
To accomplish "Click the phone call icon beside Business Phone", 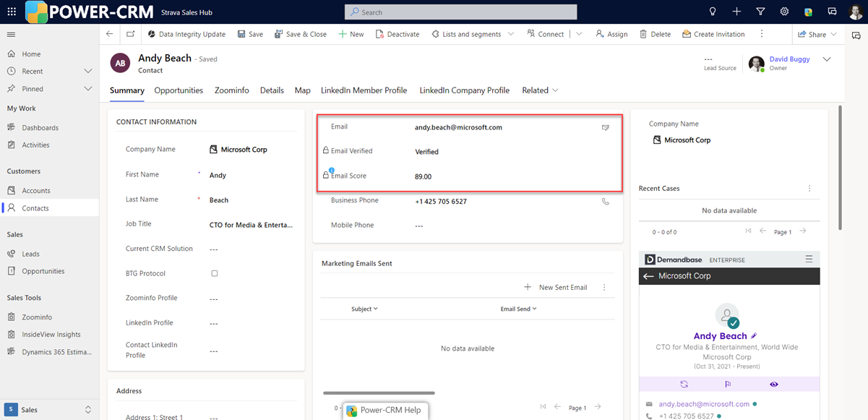I will point(606,202).
